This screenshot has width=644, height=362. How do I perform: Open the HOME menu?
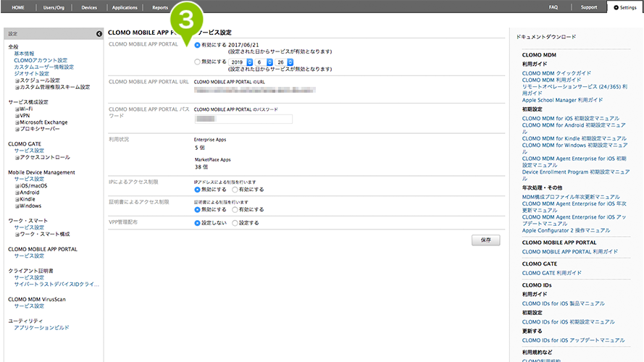tap(18, 7)
